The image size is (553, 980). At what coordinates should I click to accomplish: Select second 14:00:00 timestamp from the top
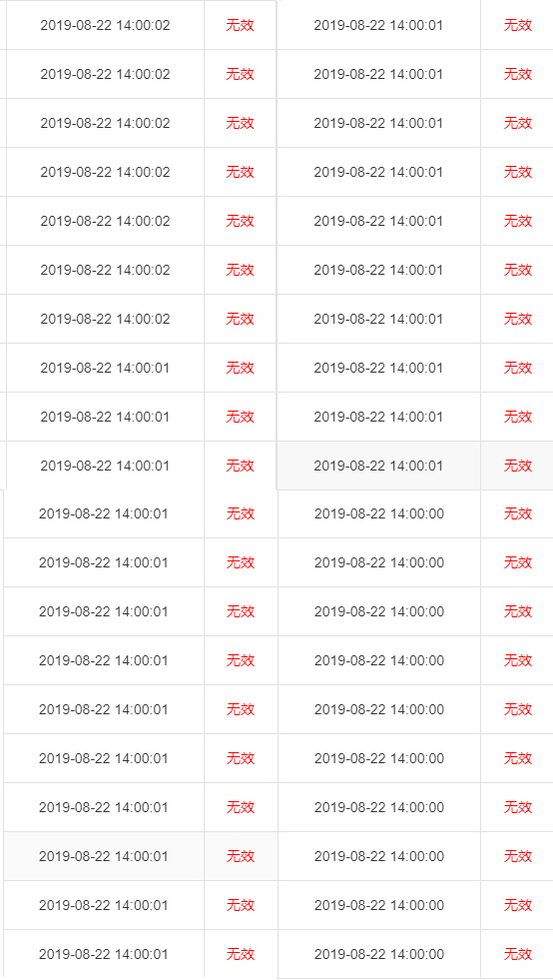tap(379, 562)
